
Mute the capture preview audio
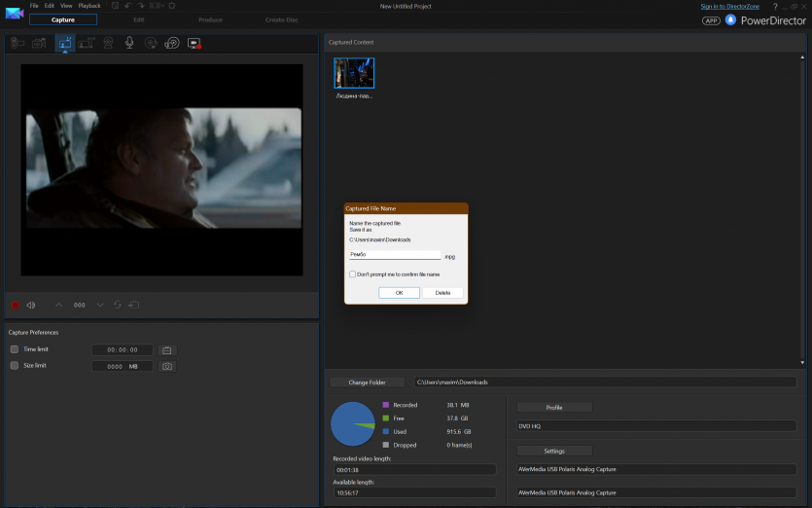point(31,305)
